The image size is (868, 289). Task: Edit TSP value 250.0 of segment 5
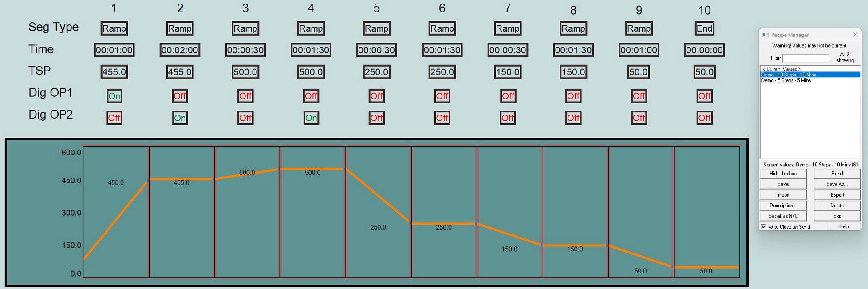[x=377, y=72]
